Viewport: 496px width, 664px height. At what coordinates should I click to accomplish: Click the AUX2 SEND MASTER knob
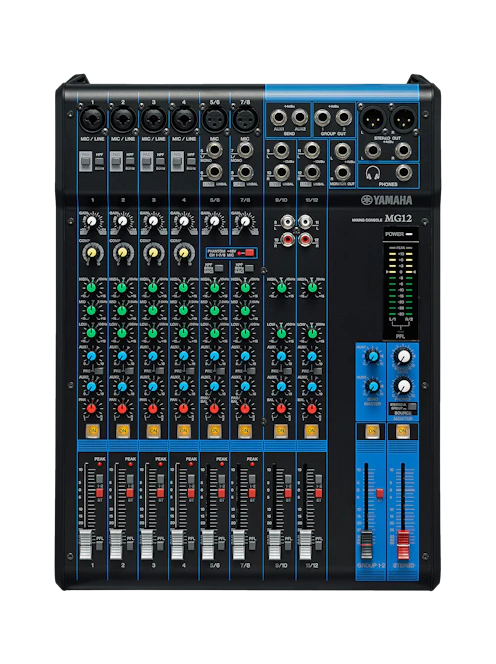point(373,386)
